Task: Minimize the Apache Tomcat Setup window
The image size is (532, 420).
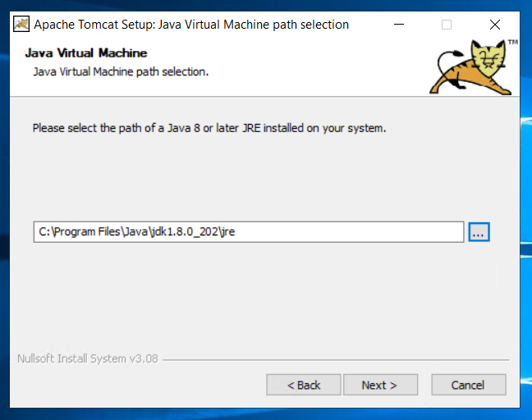Action: 399,25
